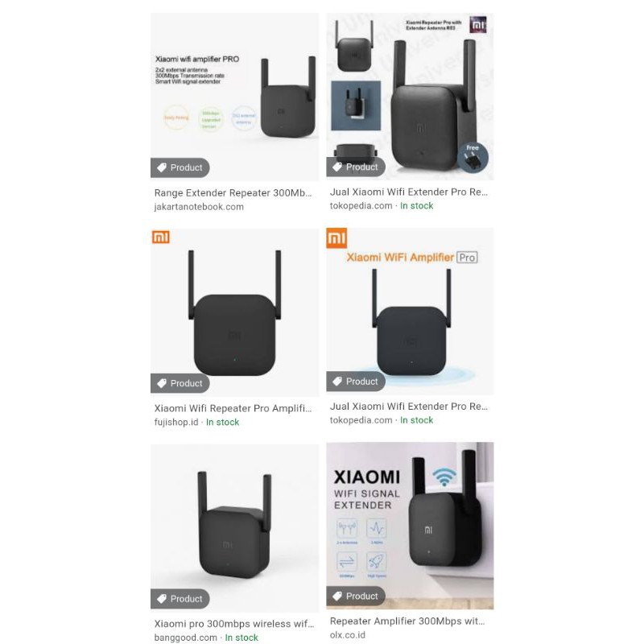644x644 pixels.
Task: Open Xiaomi WiFi Amplifier Pro image
Action: point(410,312)
